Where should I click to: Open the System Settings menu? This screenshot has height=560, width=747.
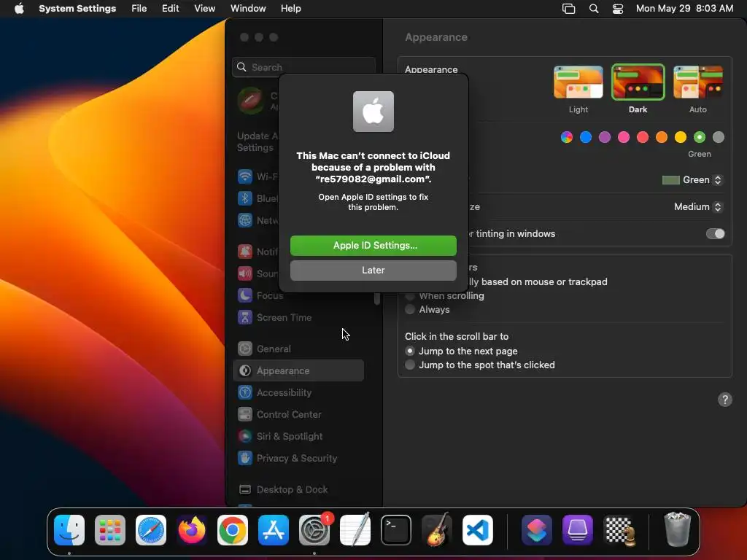77,9
